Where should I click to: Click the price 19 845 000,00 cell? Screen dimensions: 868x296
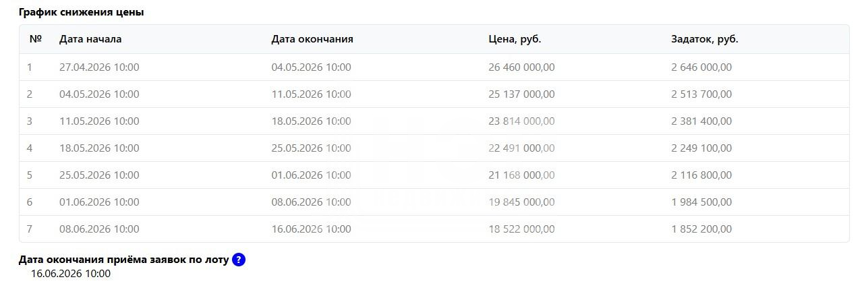tap(521, 202)
